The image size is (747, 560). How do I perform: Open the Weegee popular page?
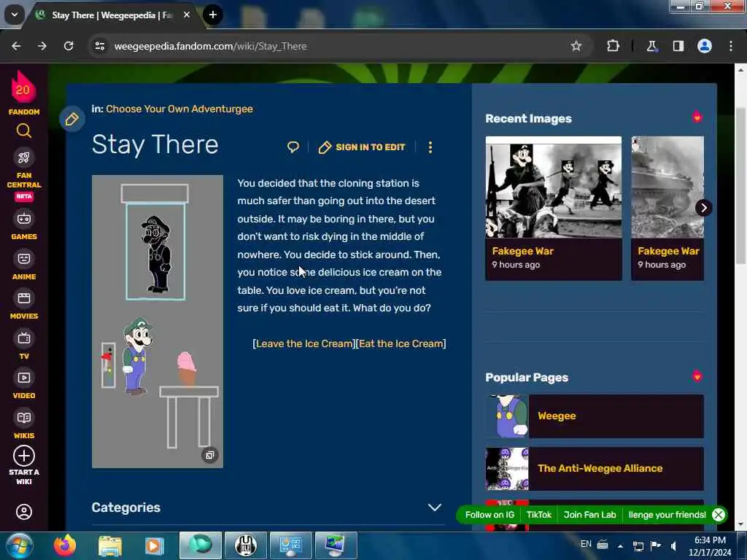(x=595, y=416)
